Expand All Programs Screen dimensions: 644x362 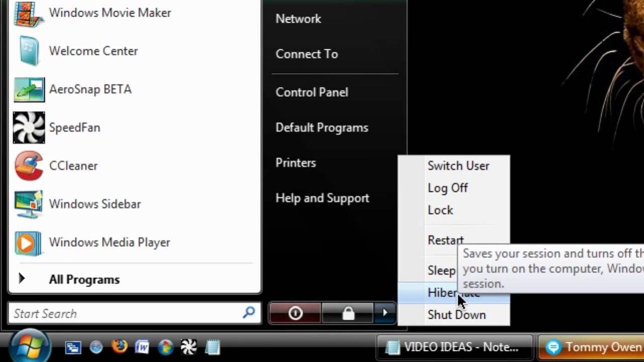tap(84, 279)
